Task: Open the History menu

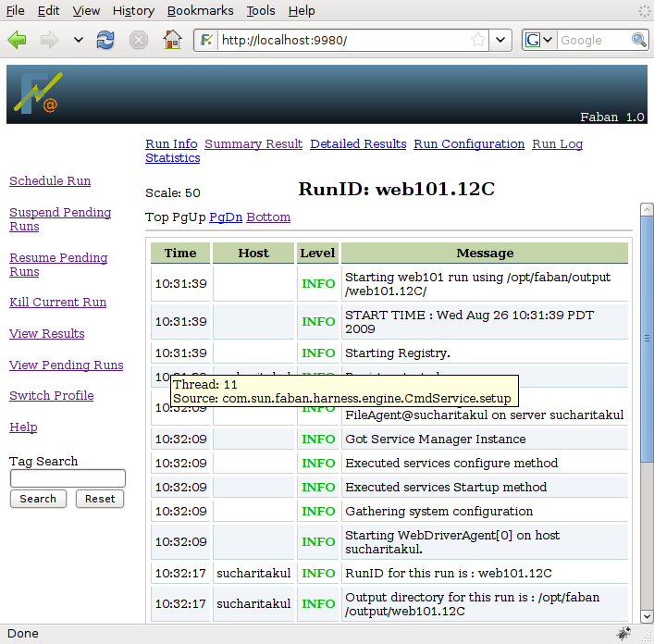Action: [x=133, y=11]
